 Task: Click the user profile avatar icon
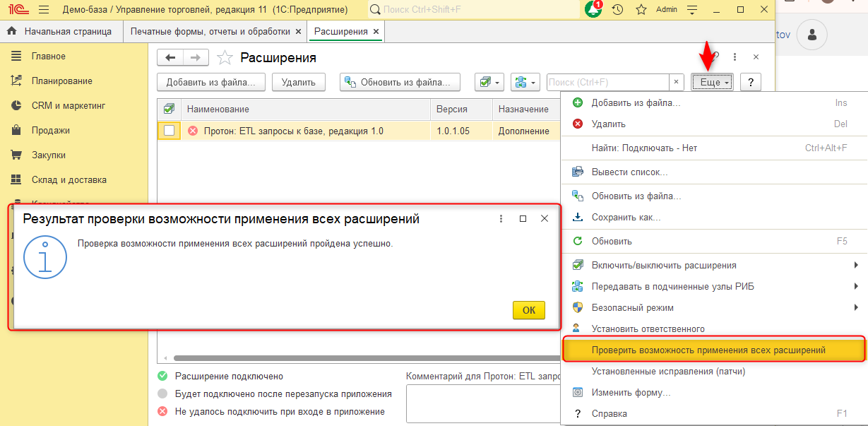click(812, 35)
